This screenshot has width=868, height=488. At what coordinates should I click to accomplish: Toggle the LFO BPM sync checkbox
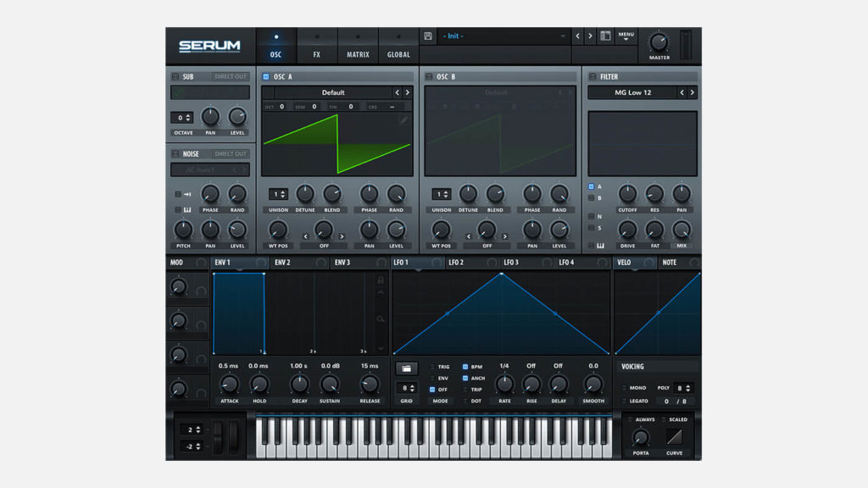(465, 367)
